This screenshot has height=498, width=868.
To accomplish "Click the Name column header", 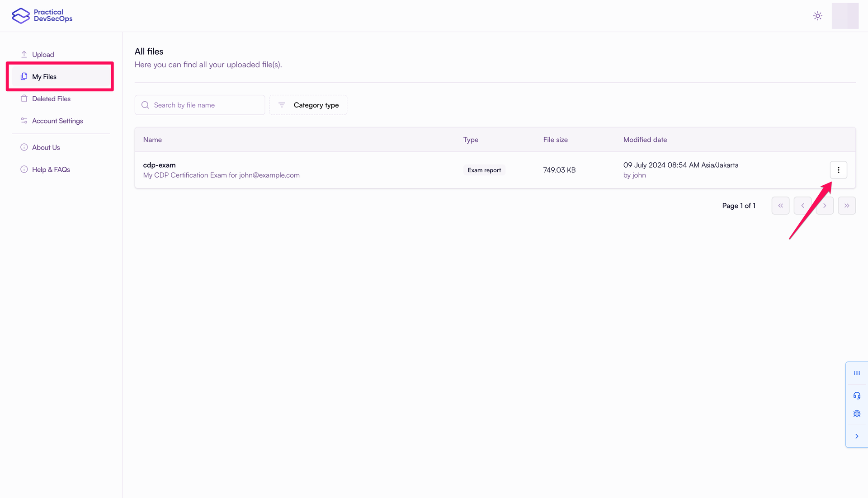I will click(x=152, y=140).
